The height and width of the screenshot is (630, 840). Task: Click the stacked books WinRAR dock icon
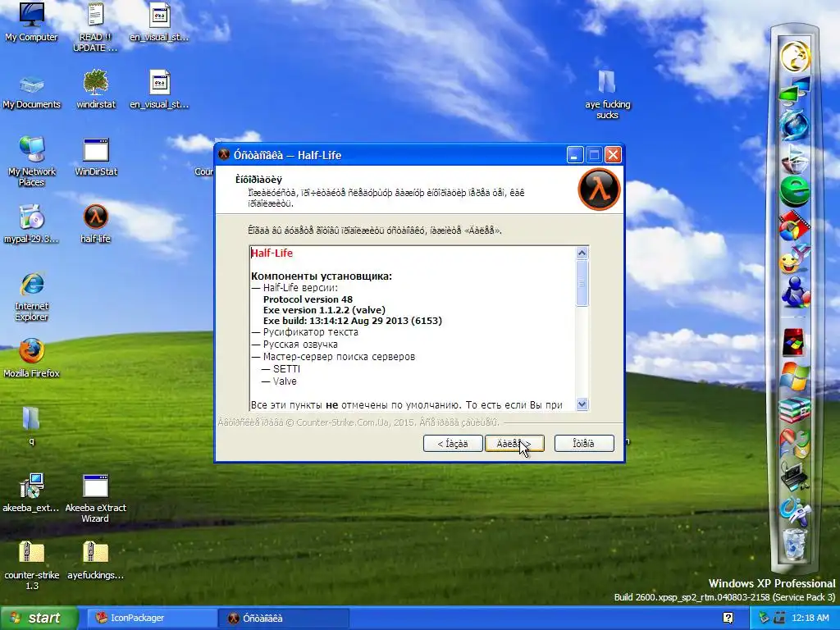click(795, 410)
